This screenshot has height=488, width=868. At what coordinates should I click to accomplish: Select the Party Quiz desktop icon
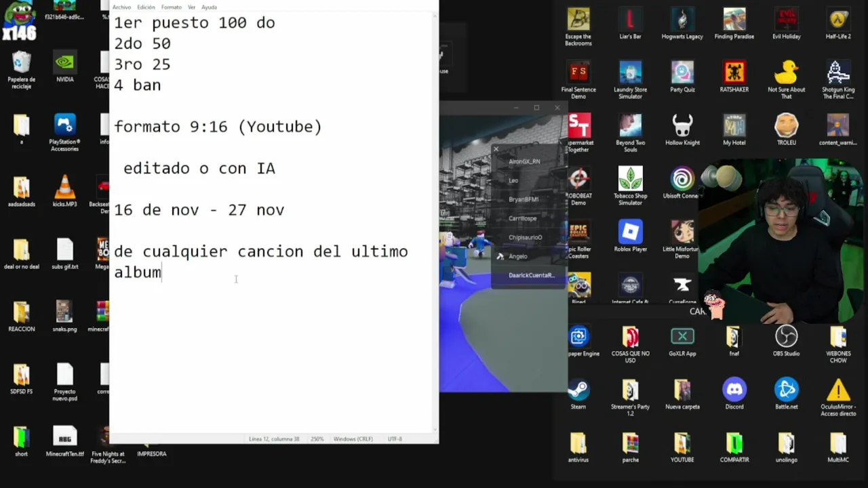point(682,77)
